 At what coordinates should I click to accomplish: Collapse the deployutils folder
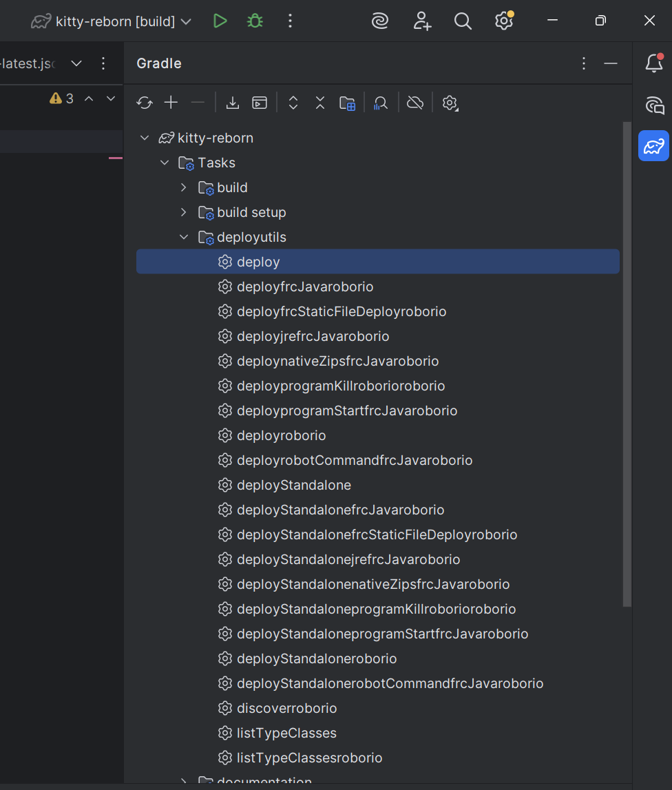(x=184, y=237)
